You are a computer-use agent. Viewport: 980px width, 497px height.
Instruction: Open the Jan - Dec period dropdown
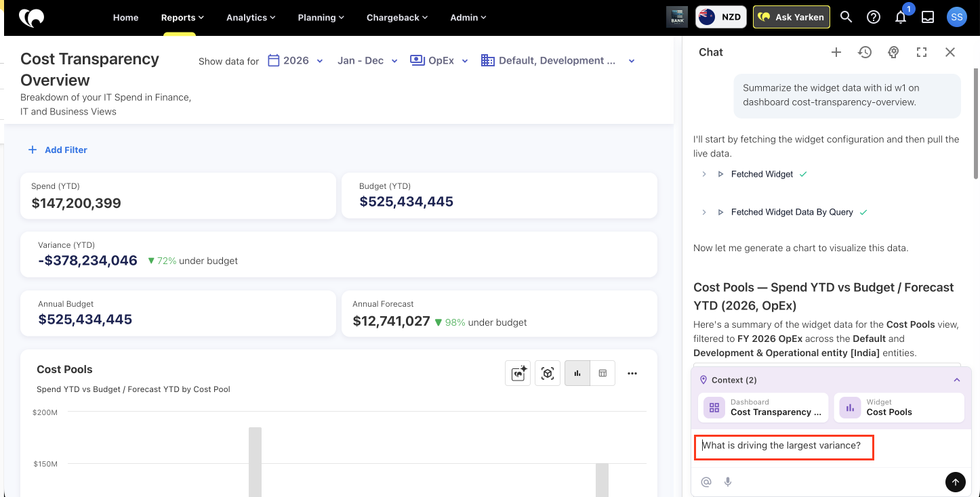click(367, 60)
